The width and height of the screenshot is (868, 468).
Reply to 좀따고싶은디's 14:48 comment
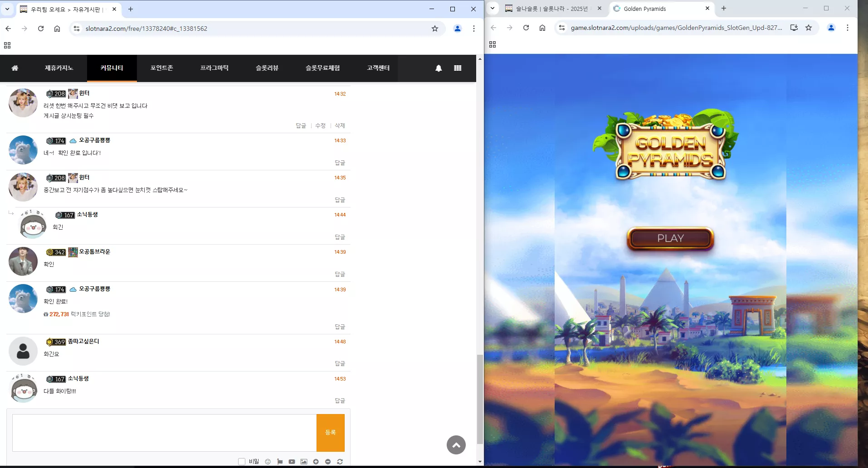(x=340, y=363)
